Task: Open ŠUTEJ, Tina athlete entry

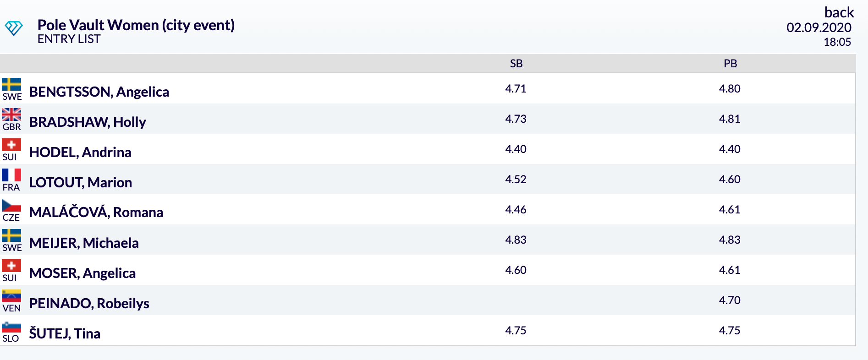Action: (x=65, y=333)
